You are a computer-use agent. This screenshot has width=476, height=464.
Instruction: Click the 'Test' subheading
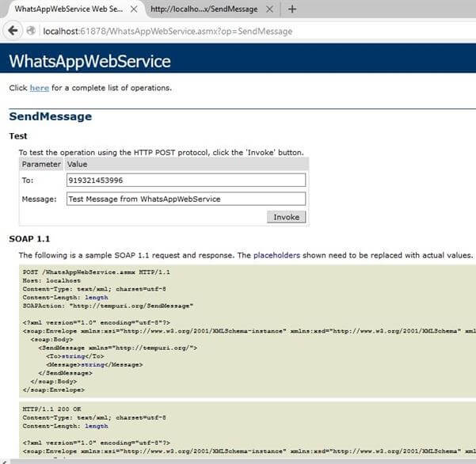click(18, 136)
